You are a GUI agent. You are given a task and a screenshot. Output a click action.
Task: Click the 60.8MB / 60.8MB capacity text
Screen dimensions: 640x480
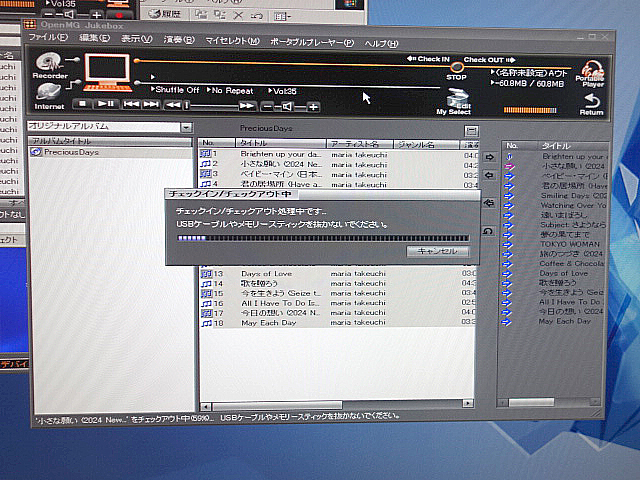(x=527, y=84)
